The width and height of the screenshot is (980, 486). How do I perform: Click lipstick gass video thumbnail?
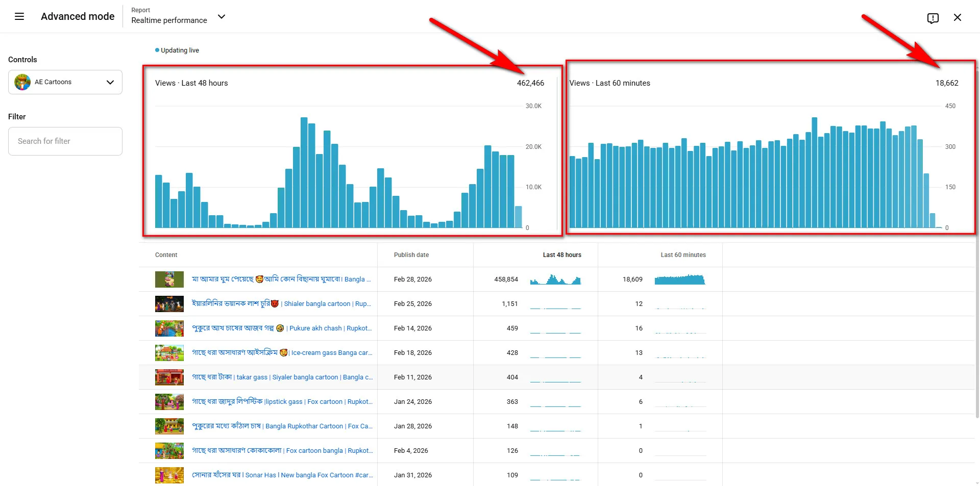point(169,402)
